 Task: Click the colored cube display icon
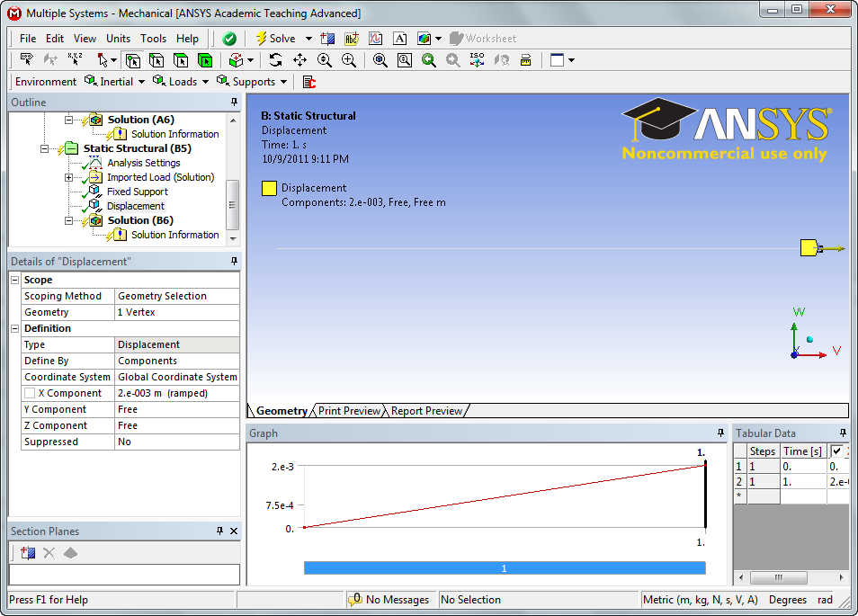[425, 39]
